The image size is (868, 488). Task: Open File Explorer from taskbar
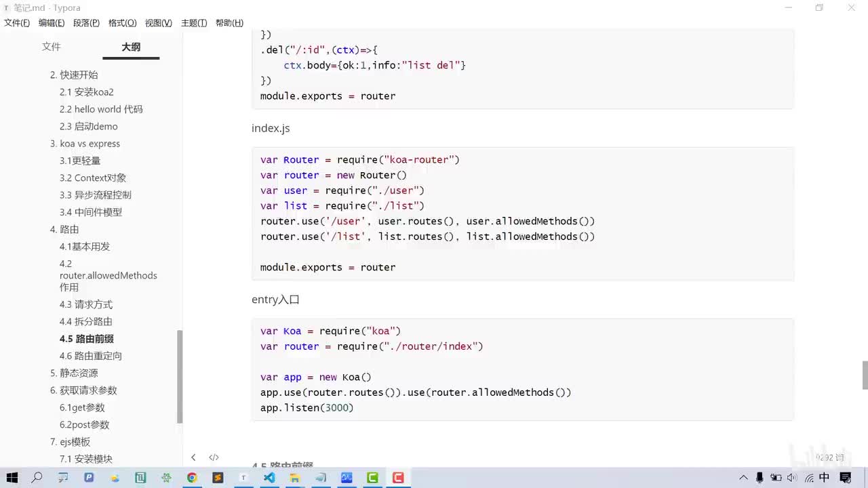tap(295, 478)
